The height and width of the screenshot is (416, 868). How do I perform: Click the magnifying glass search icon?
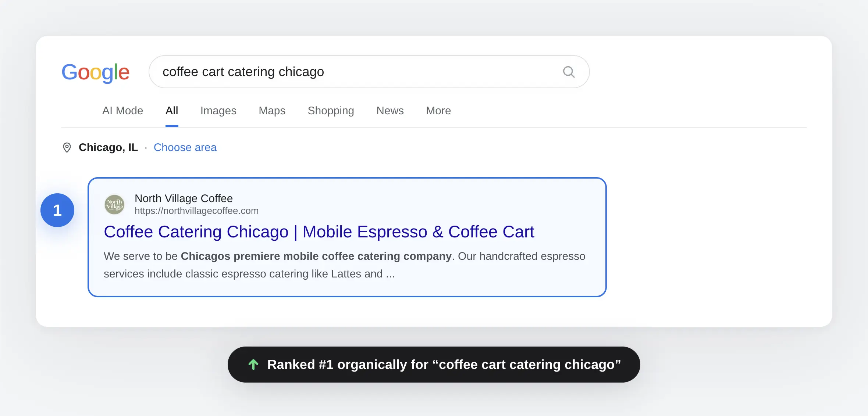569,72
